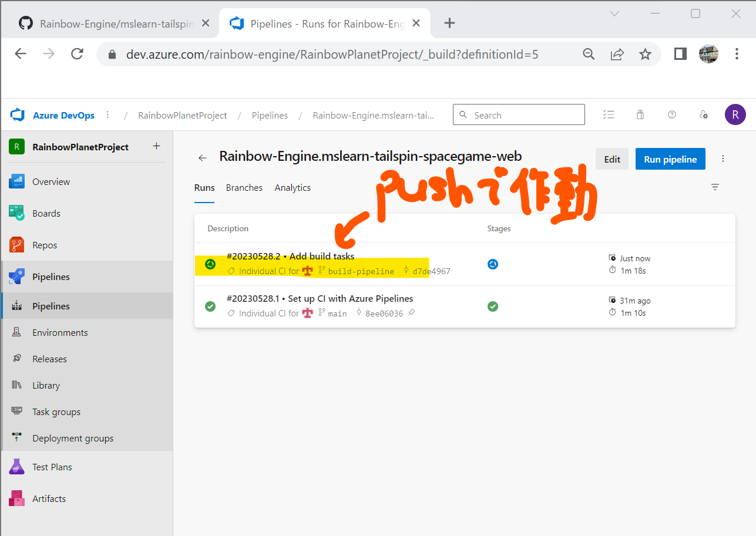Screen dimensions: 756x536
Task: Open the Repos sidebar icon
Action: tap(16, 245)
